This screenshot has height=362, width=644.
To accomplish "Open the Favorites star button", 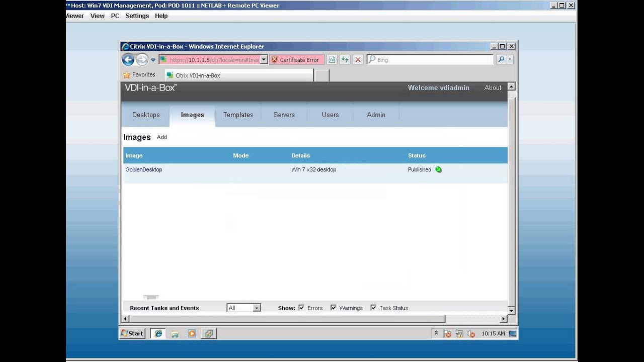I will click(139, 75).
